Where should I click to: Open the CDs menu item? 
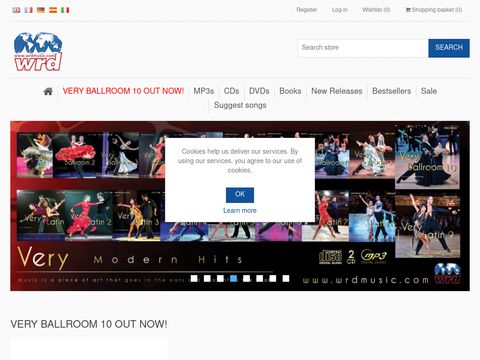(231, 91)
